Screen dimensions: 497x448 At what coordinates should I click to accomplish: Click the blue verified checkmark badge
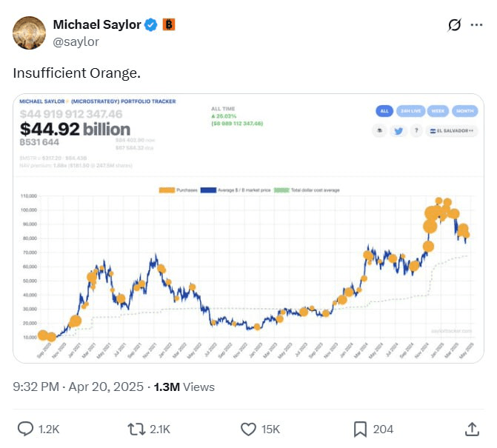pyautogui.click(x=150, y=25)
